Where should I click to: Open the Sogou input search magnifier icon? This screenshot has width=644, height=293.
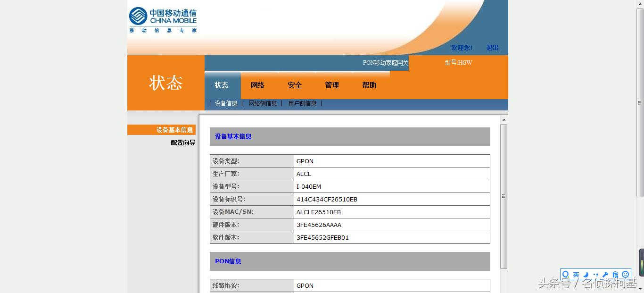(x=566, y=274)
